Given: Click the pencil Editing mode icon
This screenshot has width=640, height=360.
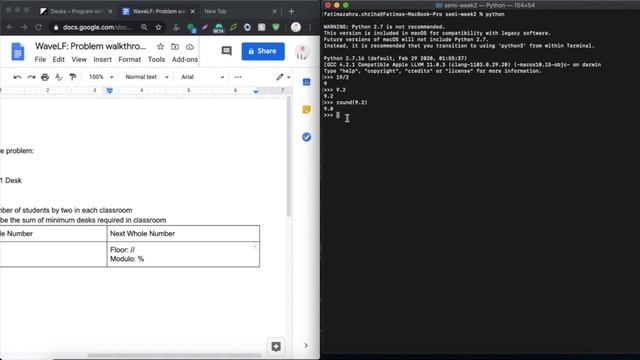Looking at the screenshot, I should [280, 77].
